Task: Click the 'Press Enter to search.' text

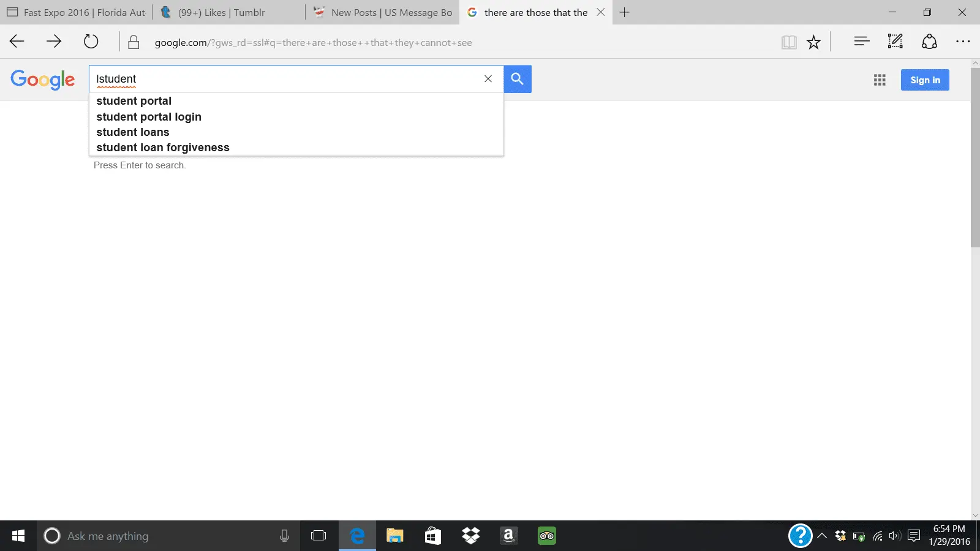Action: (x=140, y=165)
